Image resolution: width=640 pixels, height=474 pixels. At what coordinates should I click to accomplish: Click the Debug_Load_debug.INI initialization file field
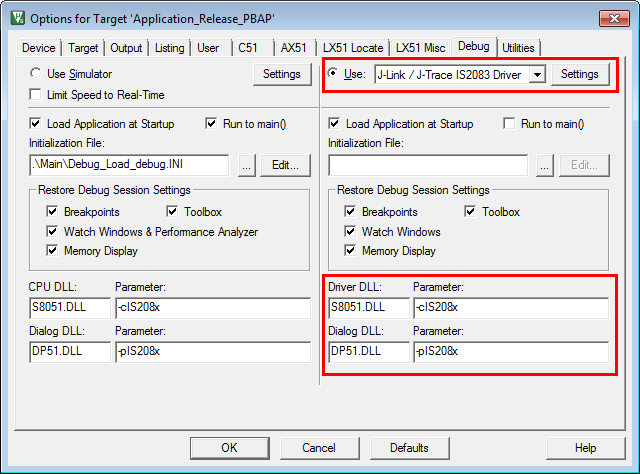pos(129,165)
